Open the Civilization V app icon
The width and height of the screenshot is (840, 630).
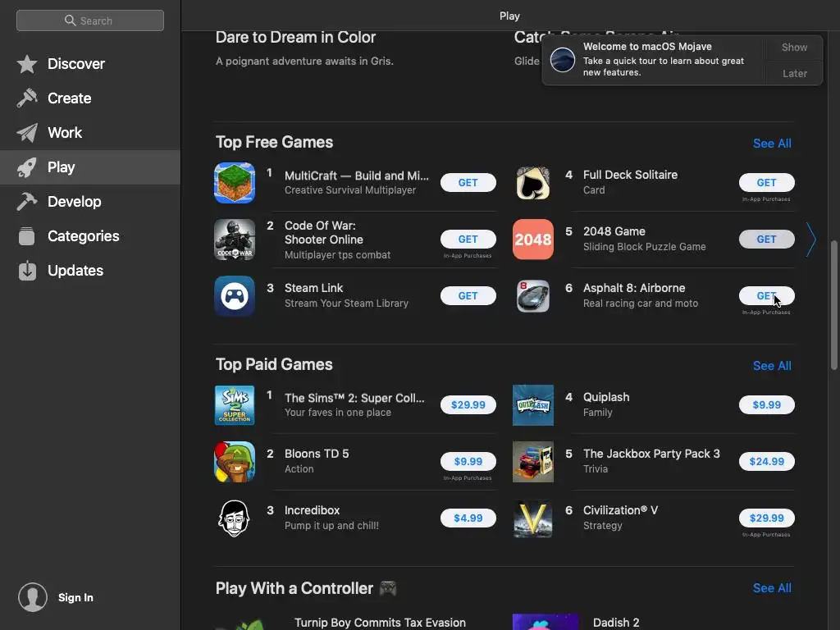point(533,519)
